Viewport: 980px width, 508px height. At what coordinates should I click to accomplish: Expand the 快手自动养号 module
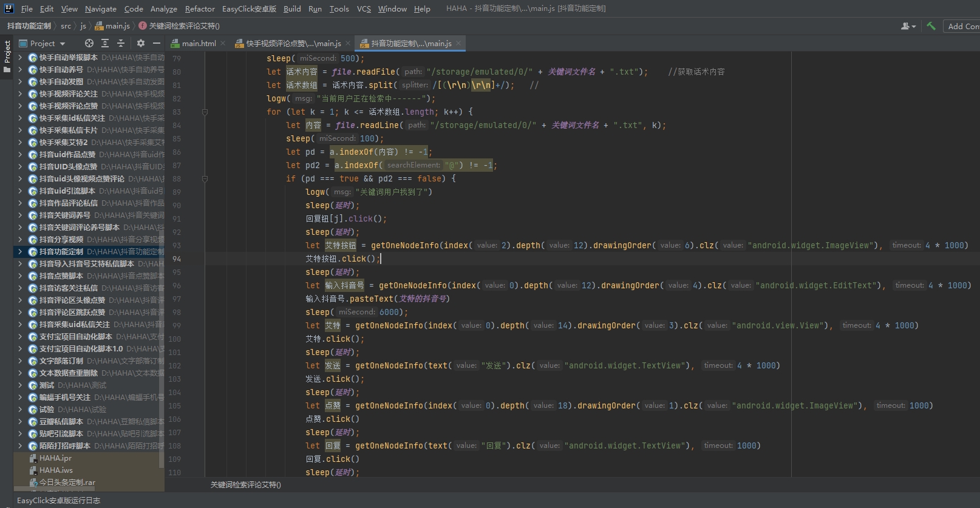coord(19,70)
